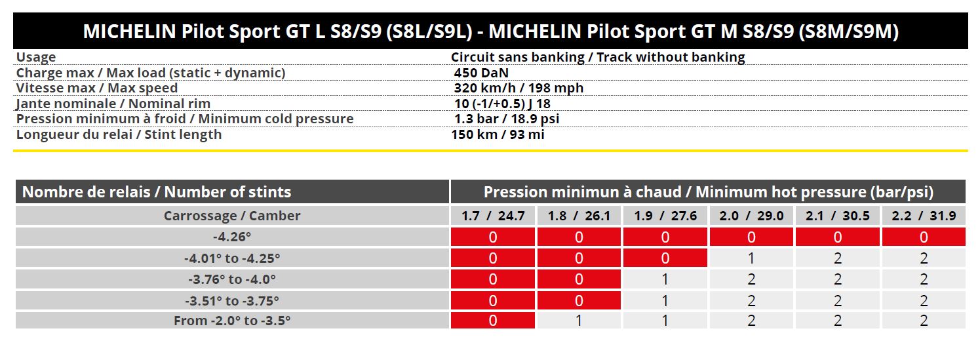Click stint value for -3.76° at 1.9 bar
Image resolution: width=980 pixels, height=337 pixels.
[665, 279]
